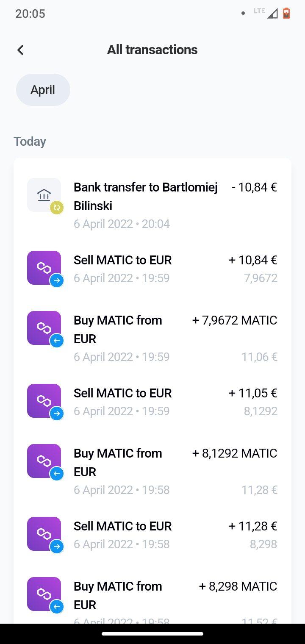
Task: Tap the All transactions header title
Action: (x=152, y=50)
